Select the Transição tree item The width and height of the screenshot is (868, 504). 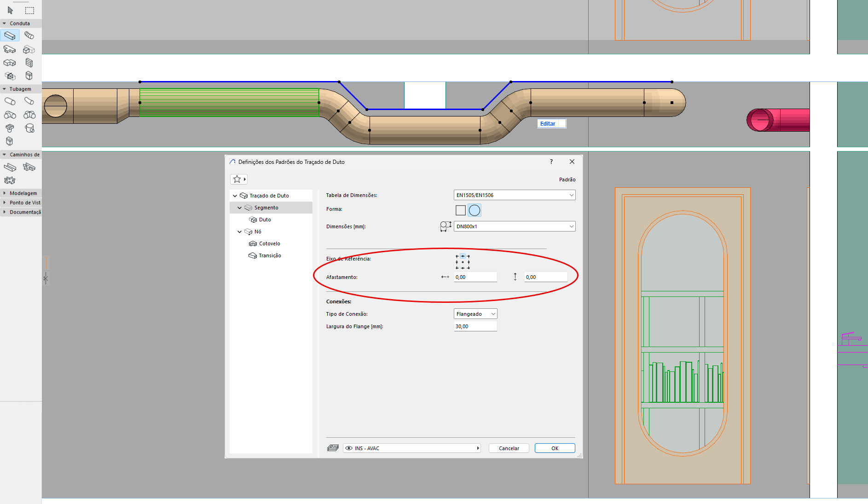(x=270, y=255)
